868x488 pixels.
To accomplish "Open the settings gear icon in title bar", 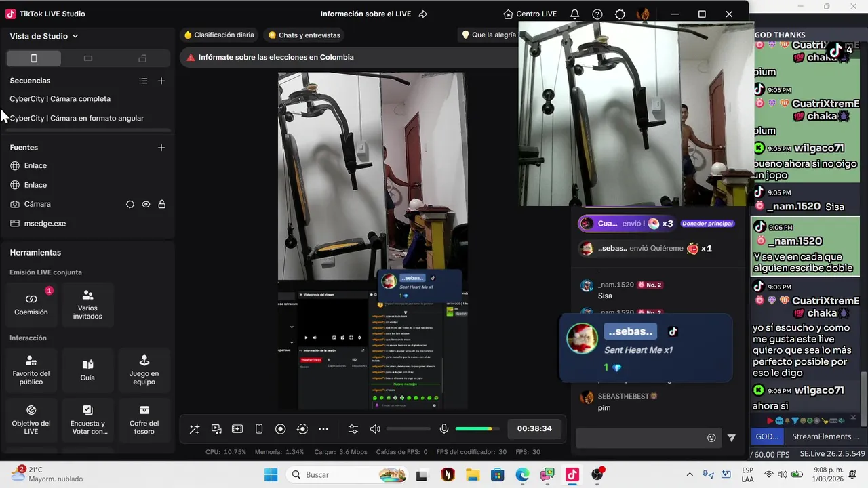I will (x=620, y=14).
